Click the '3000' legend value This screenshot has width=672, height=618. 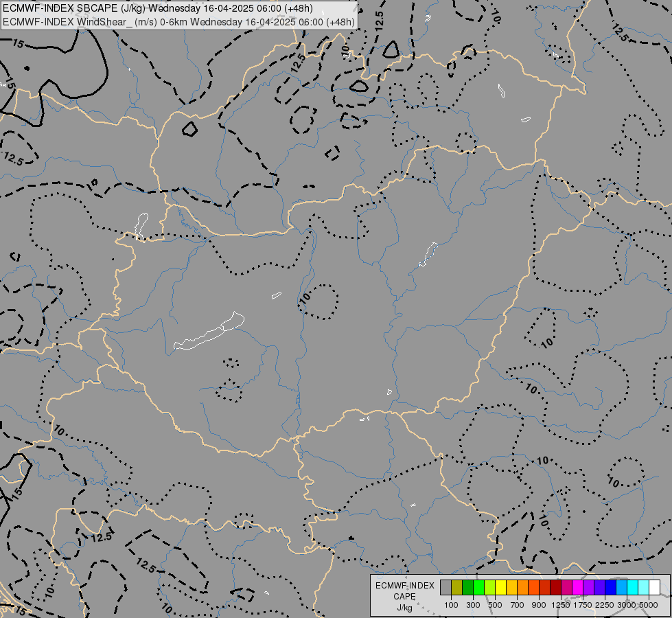(627, 605)
